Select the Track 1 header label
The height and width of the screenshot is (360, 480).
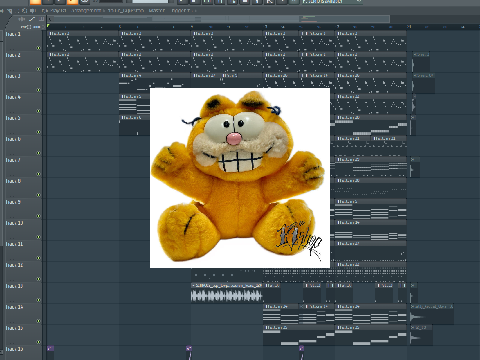pos(13,34)
